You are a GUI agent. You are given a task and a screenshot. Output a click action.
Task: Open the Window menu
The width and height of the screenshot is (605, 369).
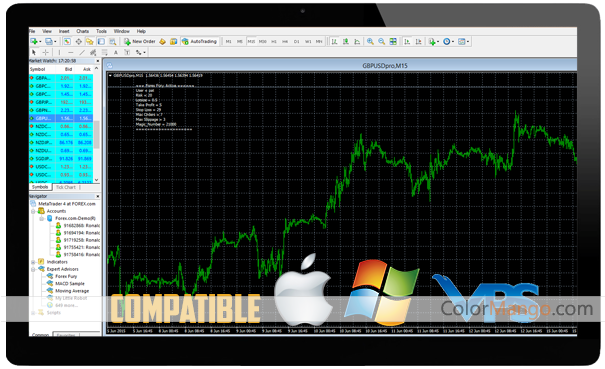point(122,31)
